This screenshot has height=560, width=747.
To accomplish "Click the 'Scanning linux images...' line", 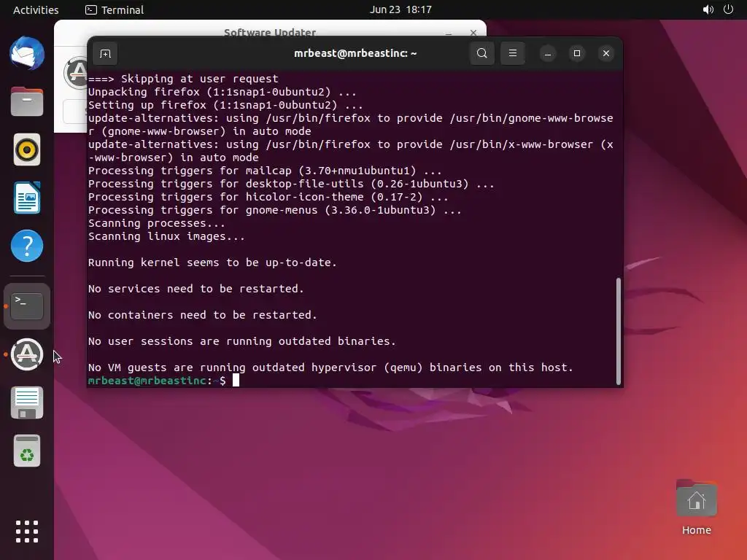I will 166,236.
